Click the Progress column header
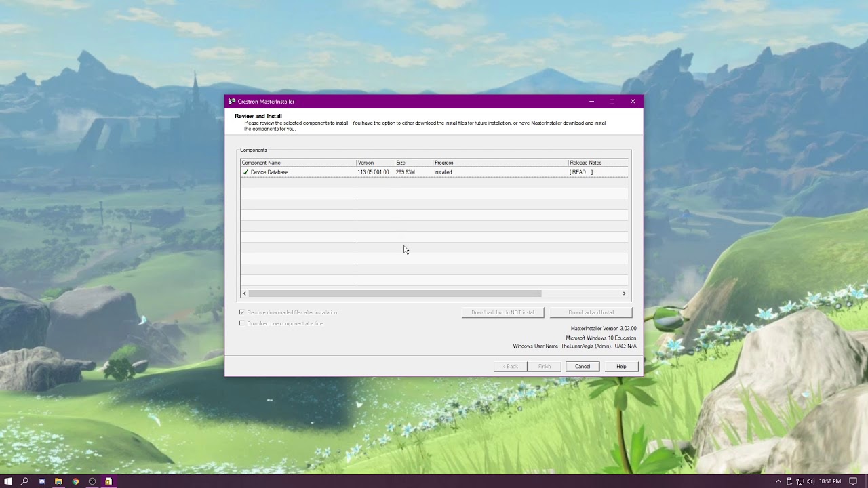The image size is (868, 488). point(500,163)
